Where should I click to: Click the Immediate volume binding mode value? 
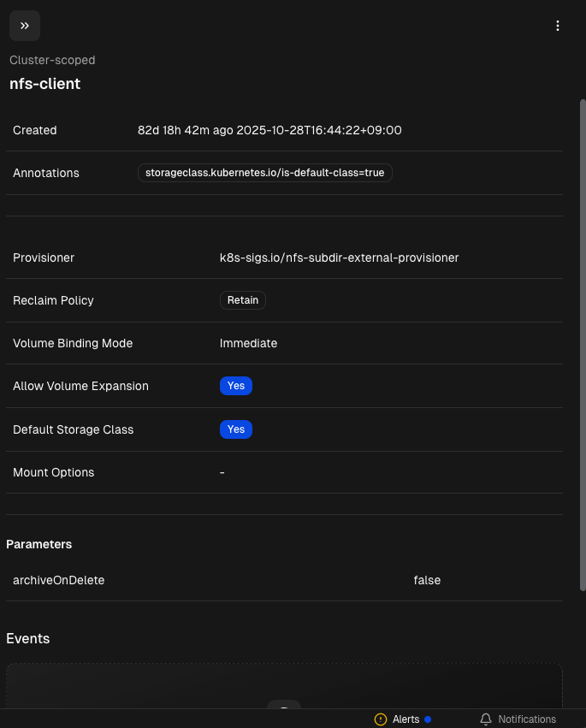(x=248, y=343)
